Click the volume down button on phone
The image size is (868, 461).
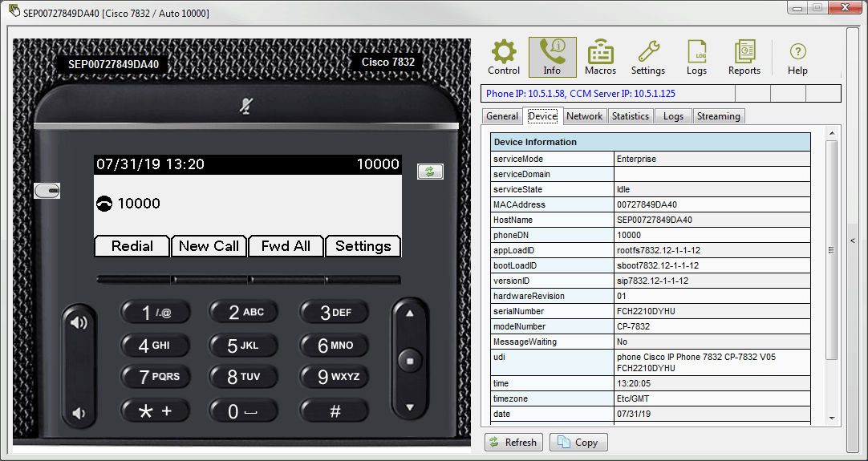pos(79,413)
